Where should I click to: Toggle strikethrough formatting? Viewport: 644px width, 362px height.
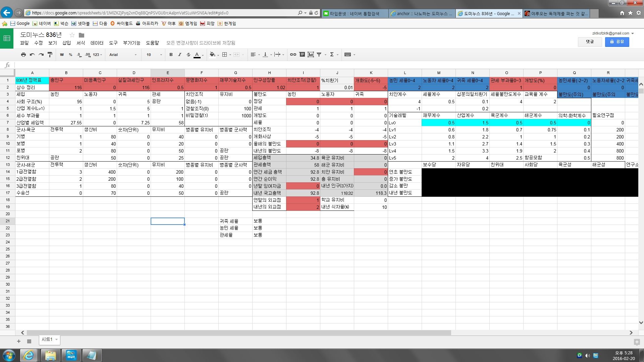[x=188, y=55]
